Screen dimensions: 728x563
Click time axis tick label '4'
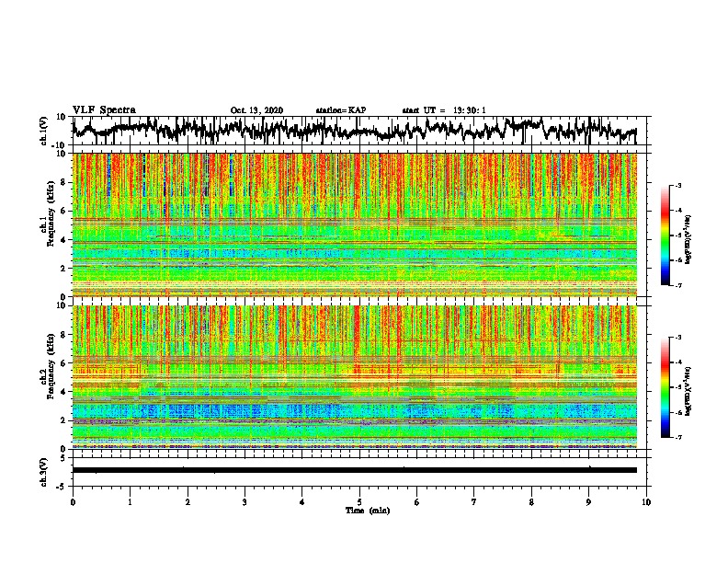302,502
